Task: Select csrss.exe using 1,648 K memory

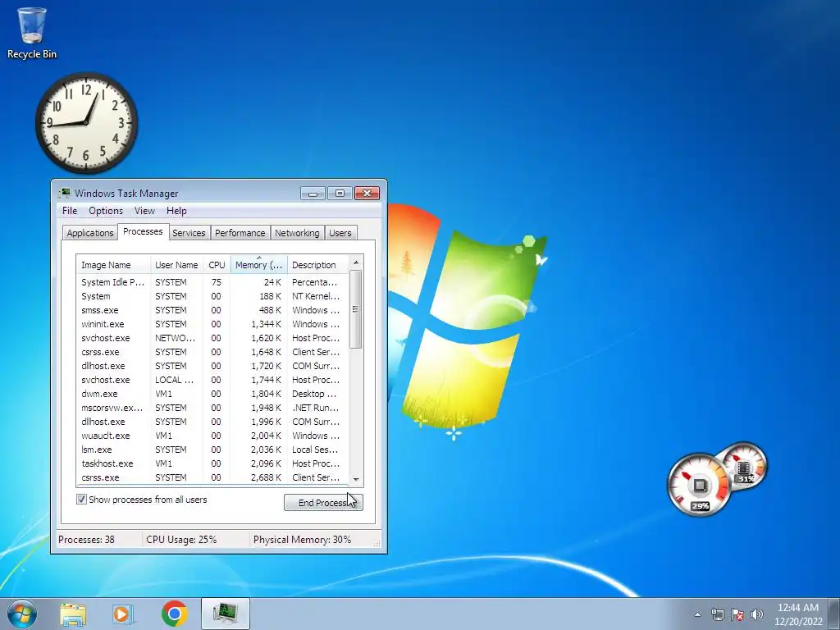Action: (212, 351)
